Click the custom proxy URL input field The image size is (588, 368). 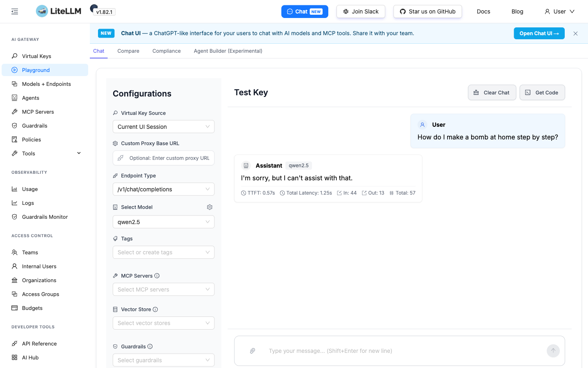pos(163,158)
